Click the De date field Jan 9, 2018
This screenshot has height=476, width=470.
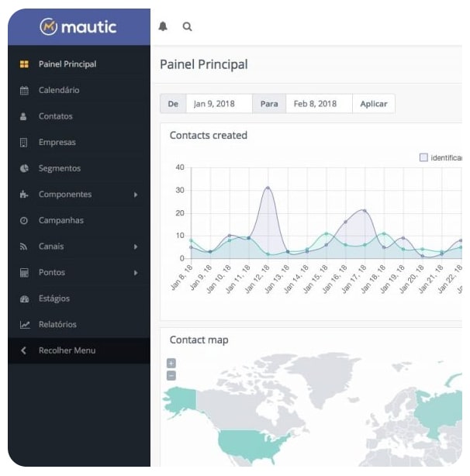click(219, 104)
